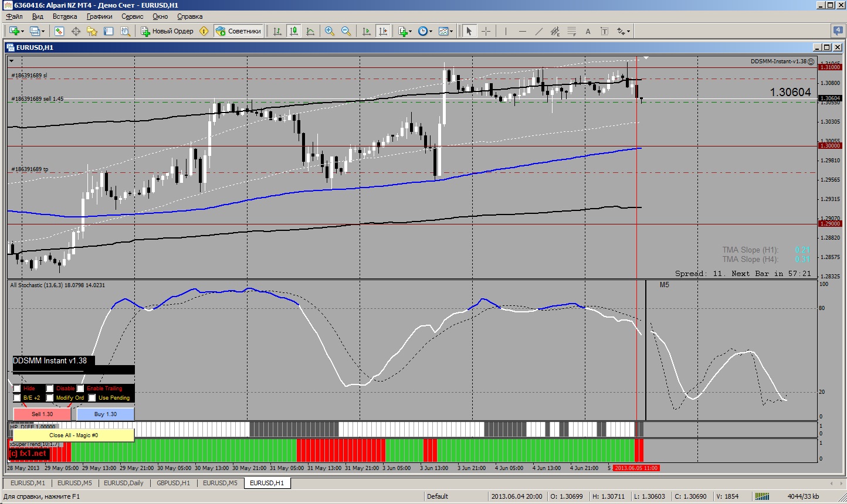
Task: Select the Vertical Line drawing tool
Action: tap(506, 31)
